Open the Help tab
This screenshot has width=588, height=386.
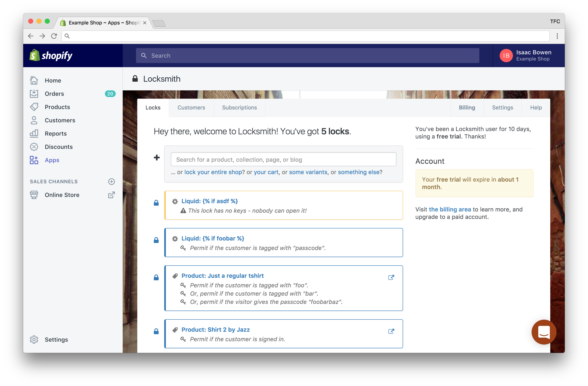(536, 107)
